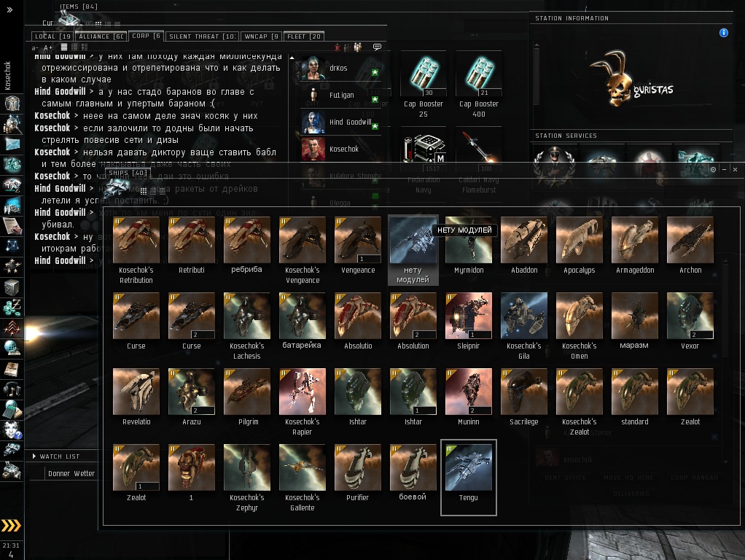Viewport: 745px width, 560px height.
Task: Click the station information scrollbar handle
Action: pyautogui.click(x=537, y=76)
